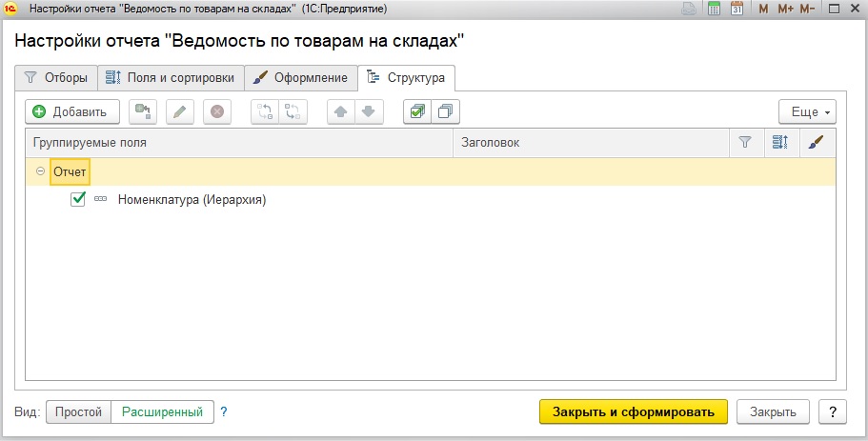The width and height of the screenshot is (868, 441).
Task: Collapse the Отчет tree node
Action: coord(40,171)
